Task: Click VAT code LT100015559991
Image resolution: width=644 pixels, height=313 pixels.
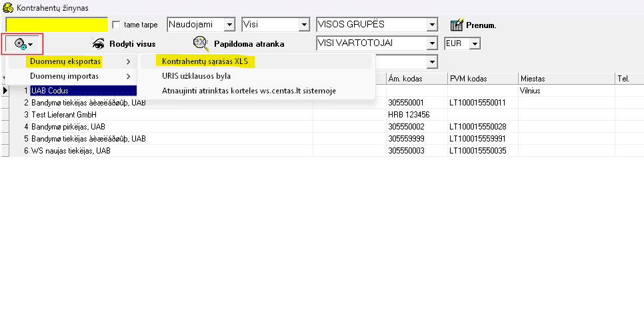Action: coord(477,139)
